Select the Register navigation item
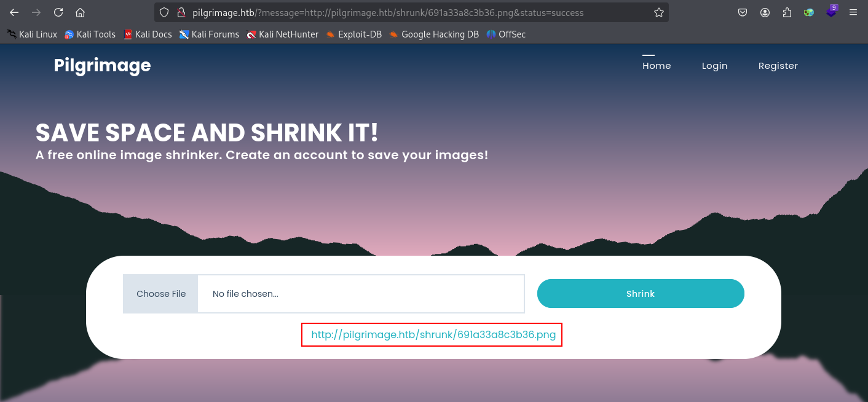 (778, 66)
